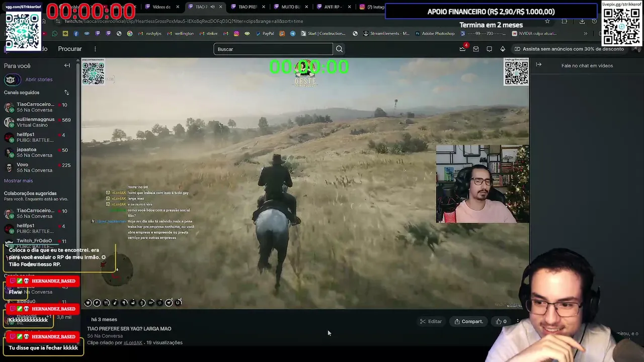Open the NVIDIA culpa atual bookmark
This screenshot has height=362, width=644.
pyautogui.click(x=534, y=34)
